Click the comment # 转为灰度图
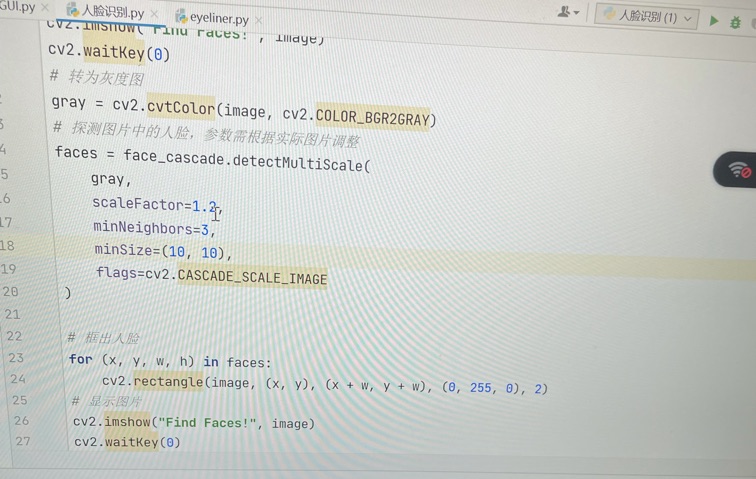 tap(96, 77)
